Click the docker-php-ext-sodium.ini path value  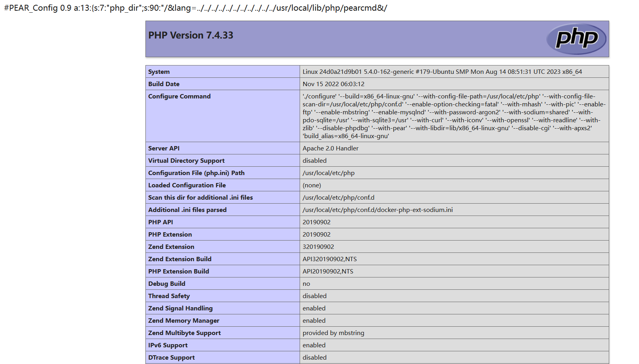[378, 210]
